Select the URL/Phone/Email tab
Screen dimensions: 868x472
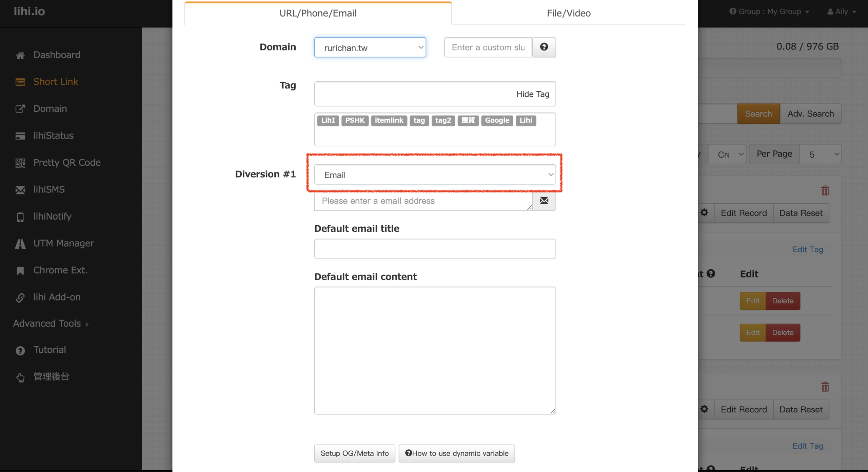tap(318, 13)
